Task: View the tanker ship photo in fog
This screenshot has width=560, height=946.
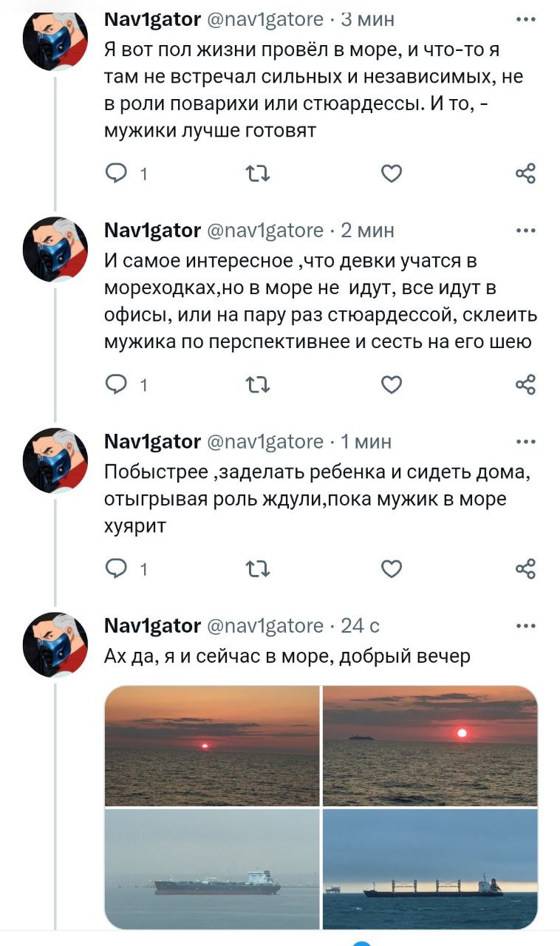Action: (x=212, y=868)
